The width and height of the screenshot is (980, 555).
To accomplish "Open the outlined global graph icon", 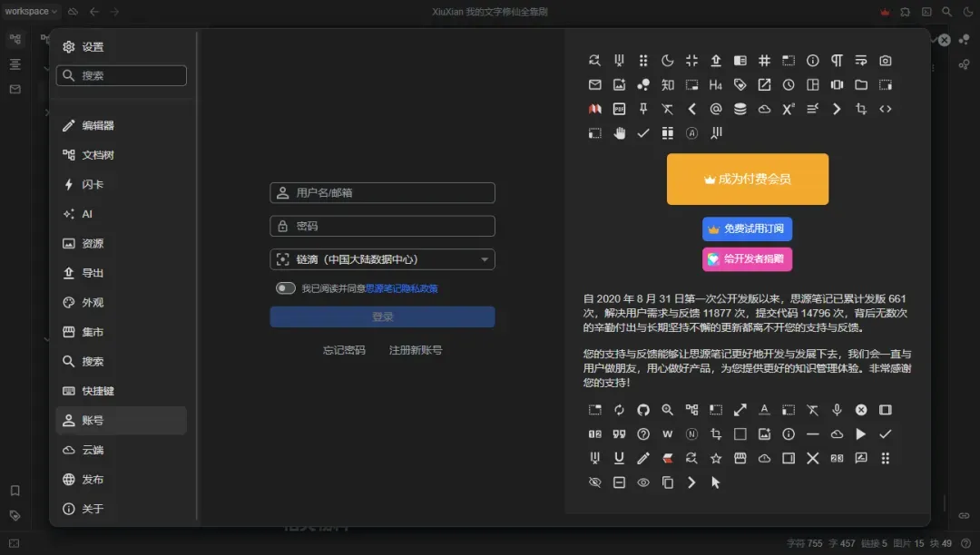I will tap(965, 64).
